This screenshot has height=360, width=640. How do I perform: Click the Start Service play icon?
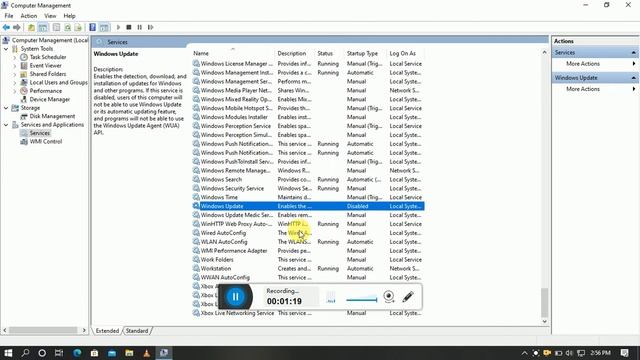coord(118,27)
